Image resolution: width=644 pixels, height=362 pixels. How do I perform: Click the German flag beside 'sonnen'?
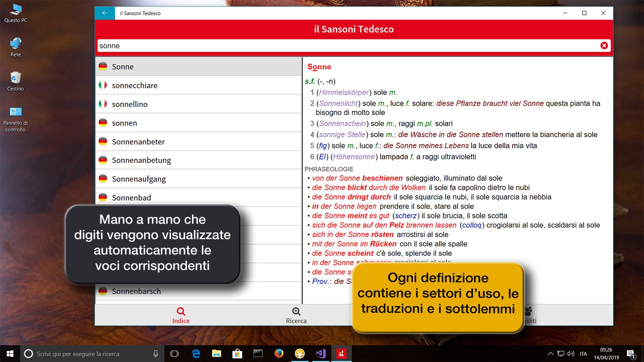[103, 123]
